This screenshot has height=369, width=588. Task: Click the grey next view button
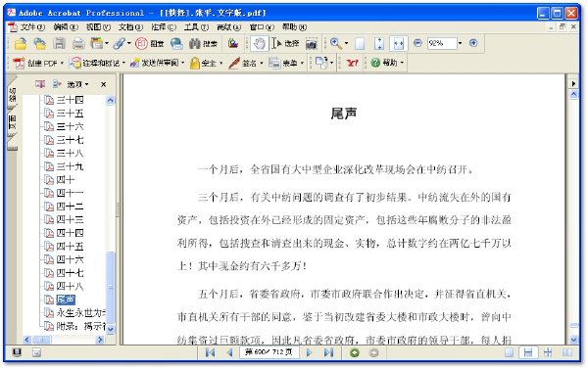coord(374,352)
